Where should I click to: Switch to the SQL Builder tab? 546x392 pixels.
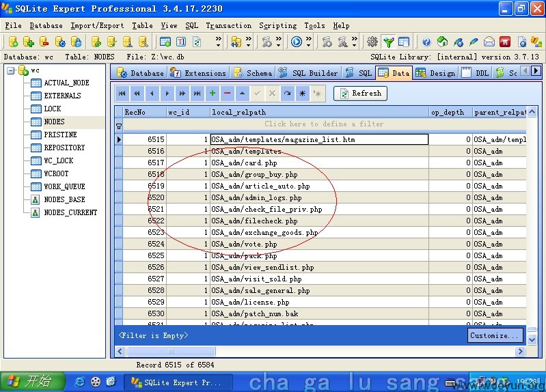(308, 73)
